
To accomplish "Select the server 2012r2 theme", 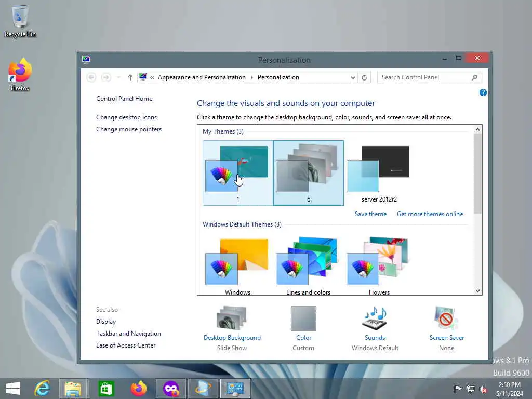I will 379,173.
